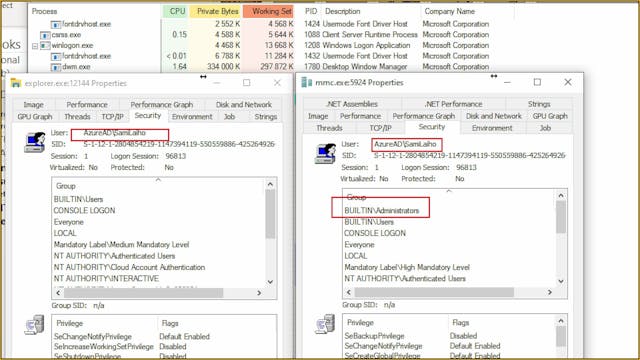Sort by the Company Name column header
Viewport: 640px width, 360px height.
click(x=449, y=11)
